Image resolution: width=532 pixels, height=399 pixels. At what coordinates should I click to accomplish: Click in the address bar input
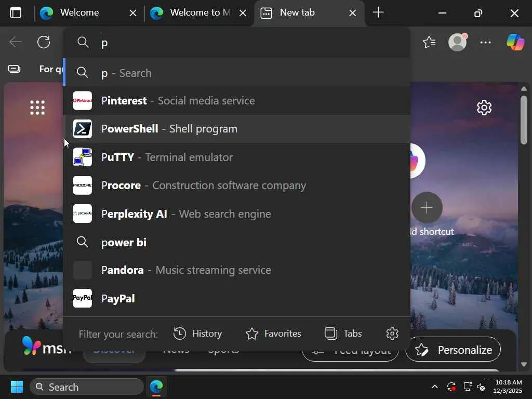point(237,43)
